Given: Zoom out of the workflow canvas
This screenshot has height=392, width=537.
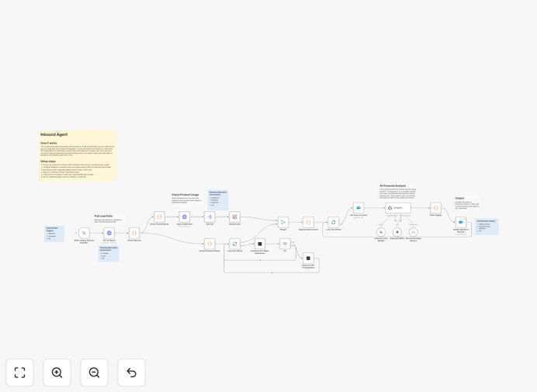Looking at the screenshot, I should click(x=94, y=373).
